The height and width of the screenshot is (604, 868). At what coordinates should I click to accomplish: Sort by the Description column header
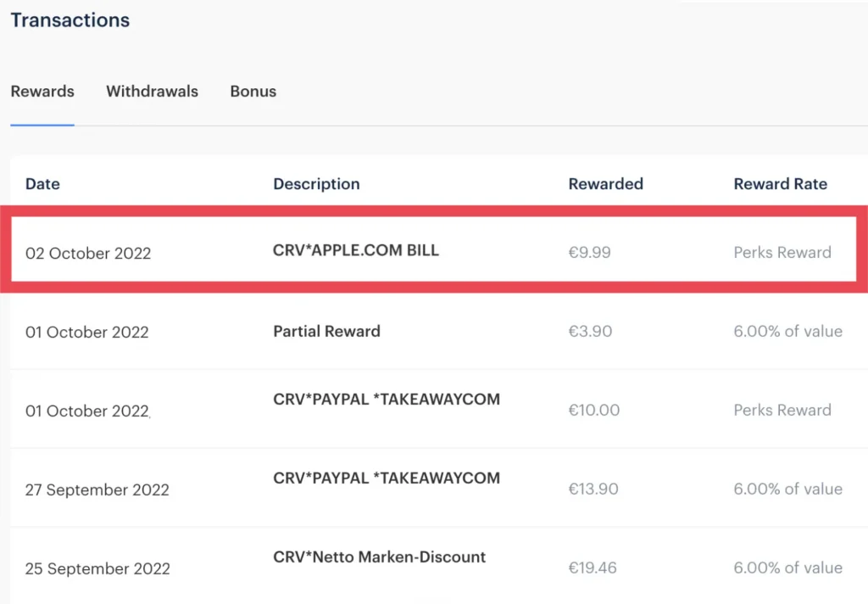(x=316, y=184)
